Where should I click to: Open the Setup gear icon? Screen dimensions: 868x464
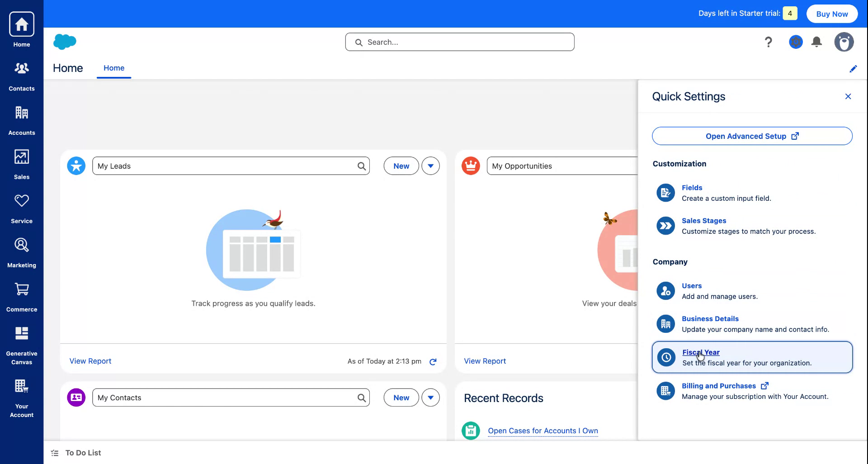[795, 42]
